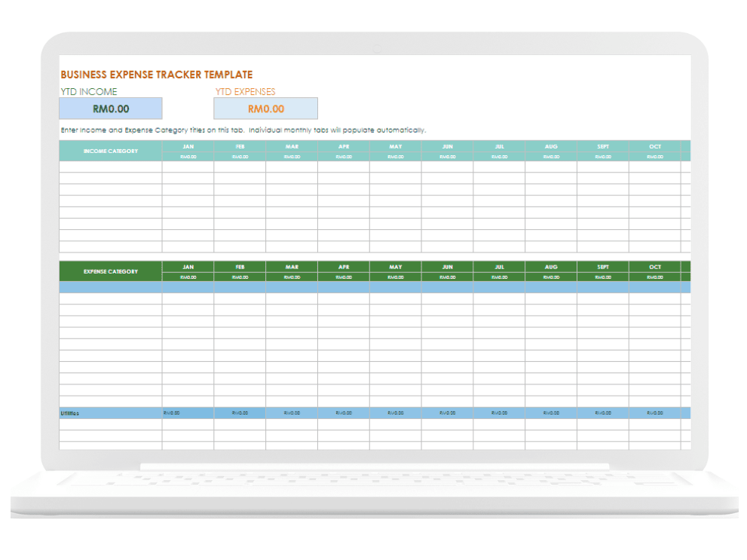
Task: Click the FEB header in the expense table
Action: (240, 267)
